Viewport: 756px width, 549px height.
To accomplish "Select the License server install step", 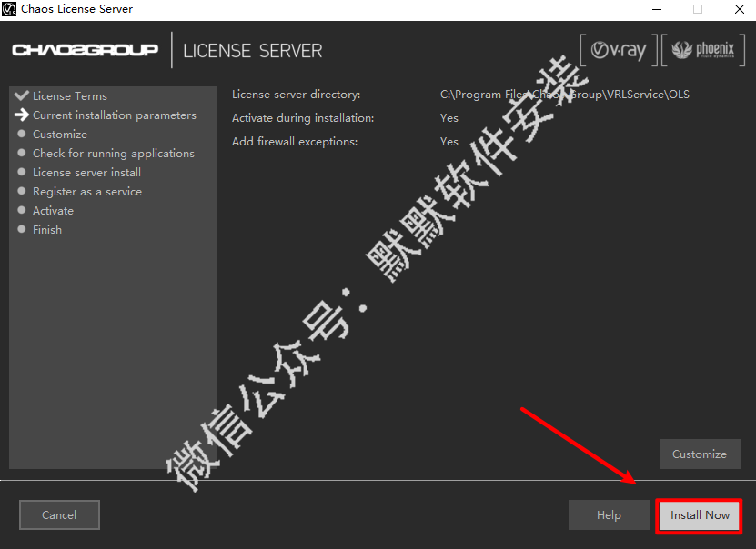I will pos(86,173).
